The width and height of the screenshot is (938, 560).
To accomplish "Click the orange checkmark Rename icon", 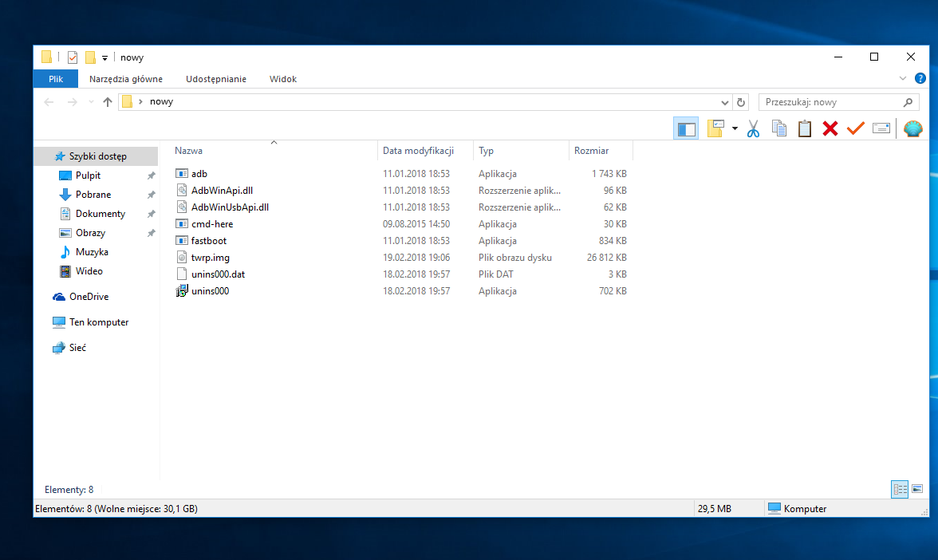I will pos(856,128).
